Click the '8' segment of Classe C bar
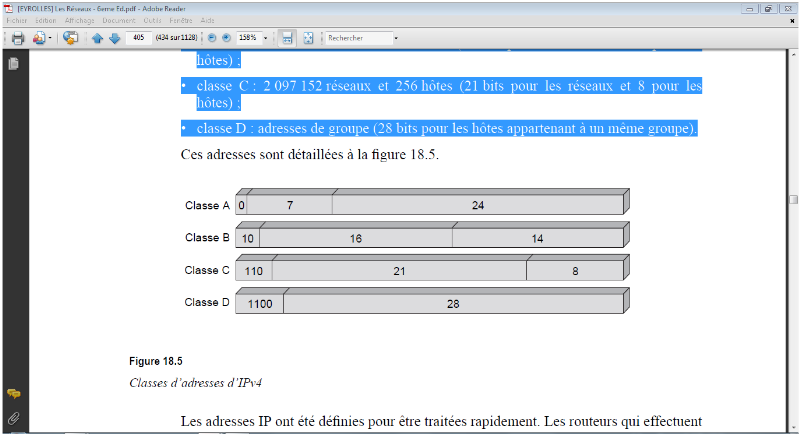The height and width of the screenshot is (434, 800). point(575,271)
